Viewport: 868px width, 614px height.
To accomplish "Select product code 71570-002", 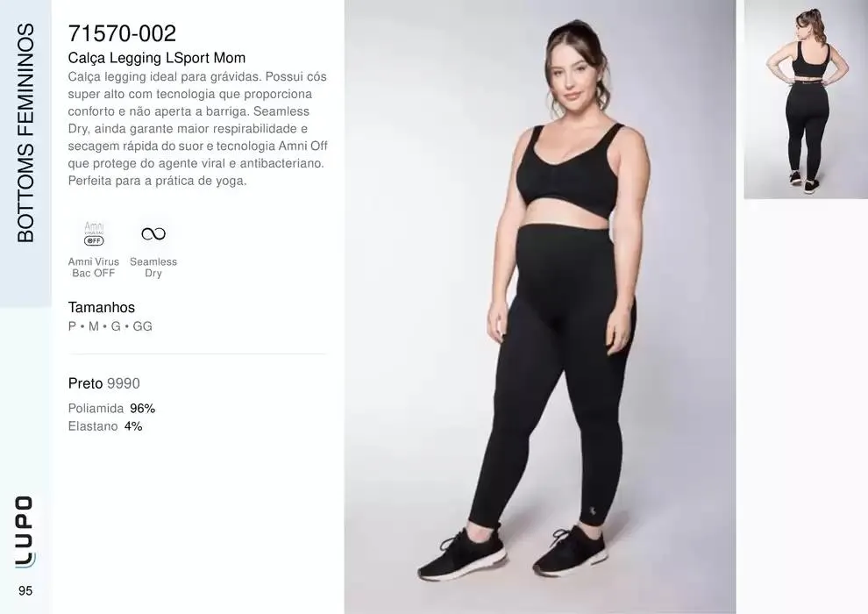I will pyautogui.click(x=122, y=33).
